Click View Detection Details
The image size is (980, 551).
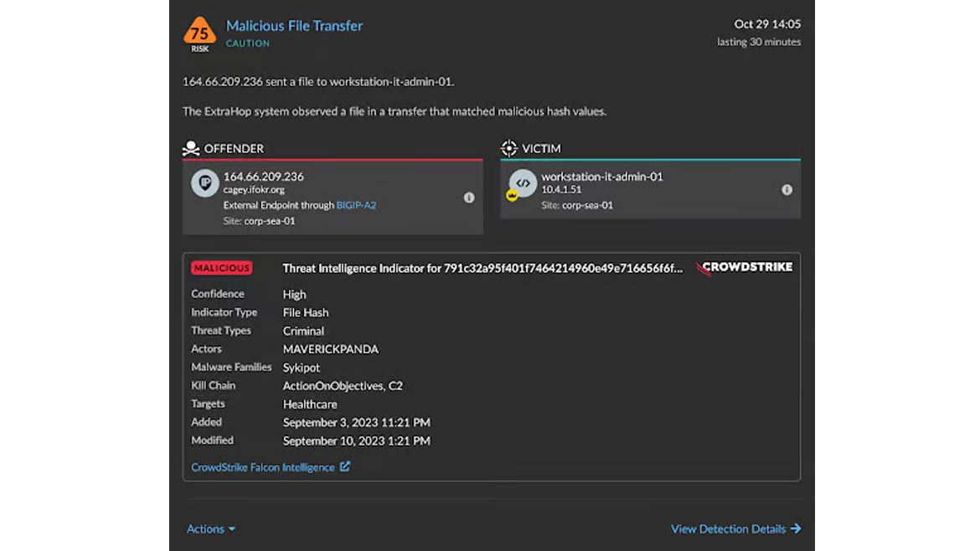point(735,529)
